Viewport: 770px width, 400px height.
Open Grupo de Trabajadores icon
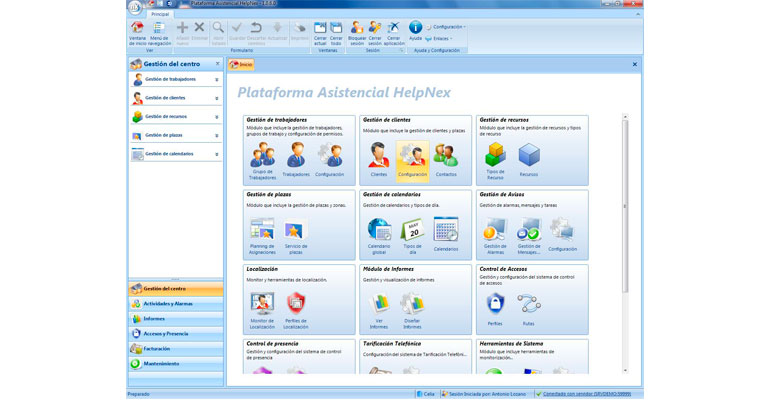pyautogui.click(x=263, y=160)
